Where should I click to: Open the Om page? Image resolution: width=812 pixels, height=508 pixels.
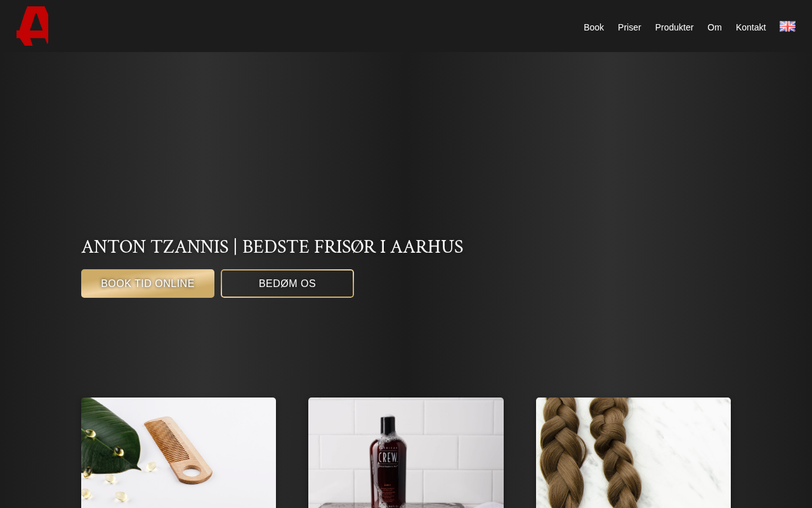(714, 27)
